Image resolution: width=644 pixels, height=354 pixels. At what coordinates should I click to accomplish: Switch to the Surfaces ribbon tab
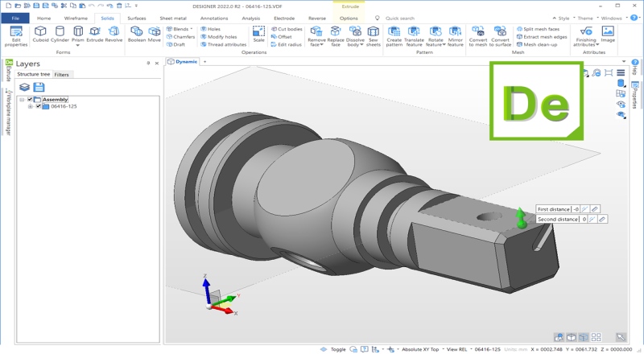coord(136,17)
